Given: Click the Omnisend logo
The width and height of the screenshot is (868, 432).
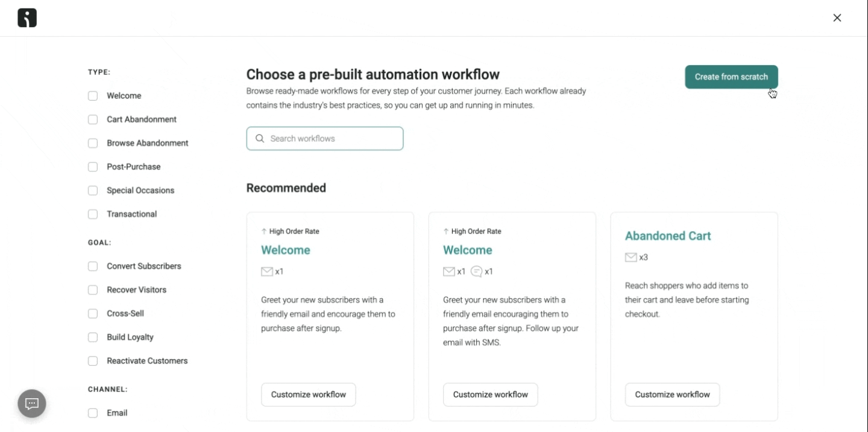Looking at the screenshot, I should click(27, 17).
